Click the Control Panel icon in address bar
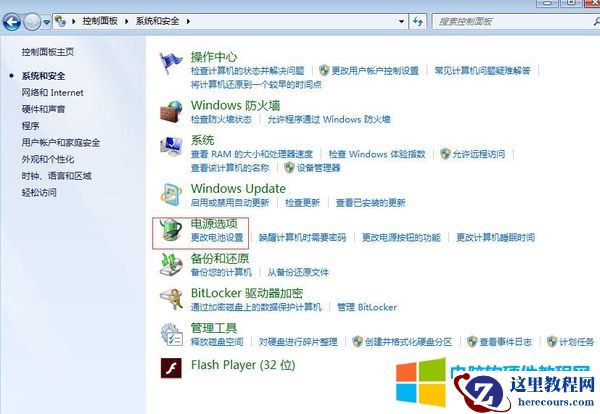600x414 pixels. point(60,21)
